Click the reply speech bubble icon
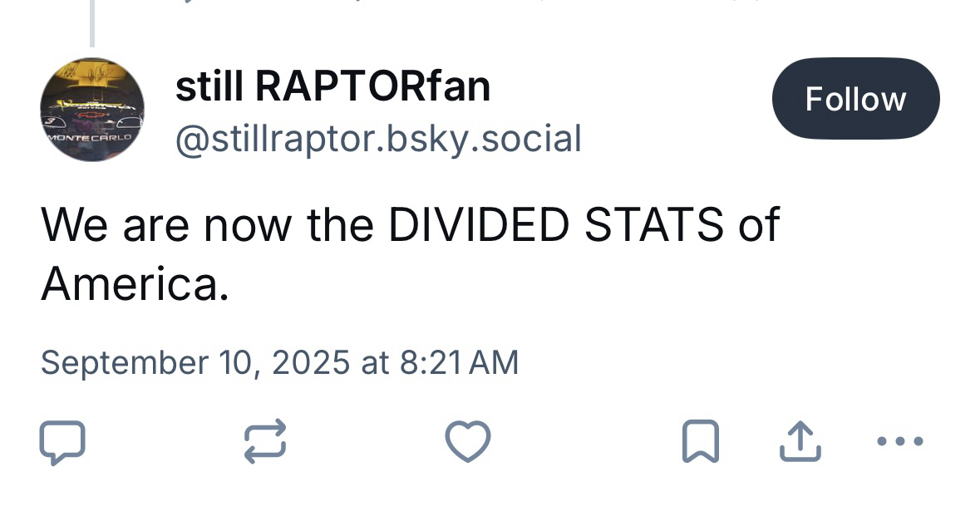 click(x=62, y=442)
